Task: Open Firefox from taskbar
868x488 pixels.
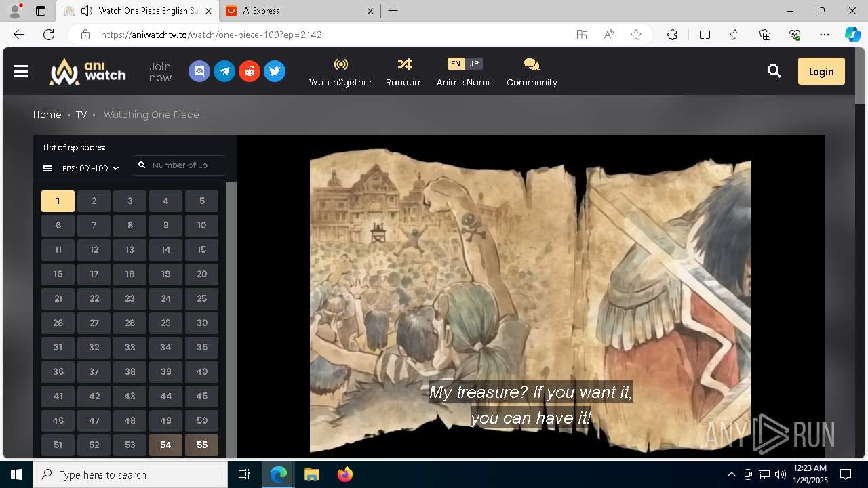Action: click(345, 474)
